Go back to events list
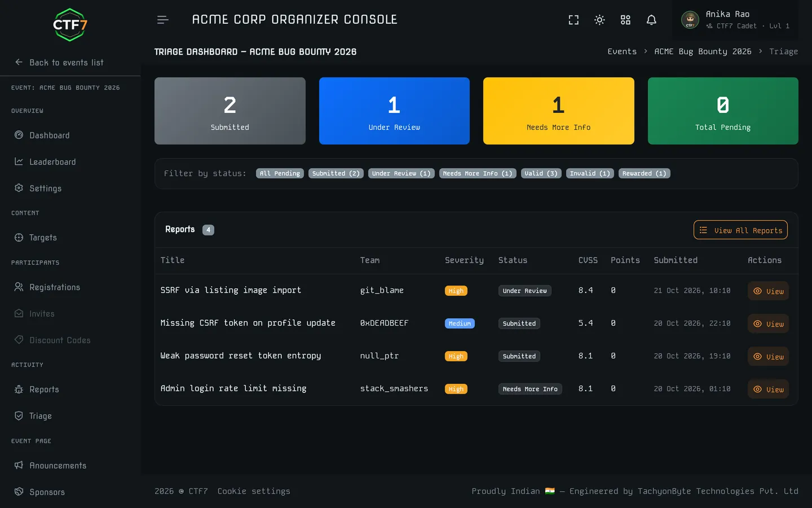Viewport: 812px width, 508px height. tap(59, 63)
